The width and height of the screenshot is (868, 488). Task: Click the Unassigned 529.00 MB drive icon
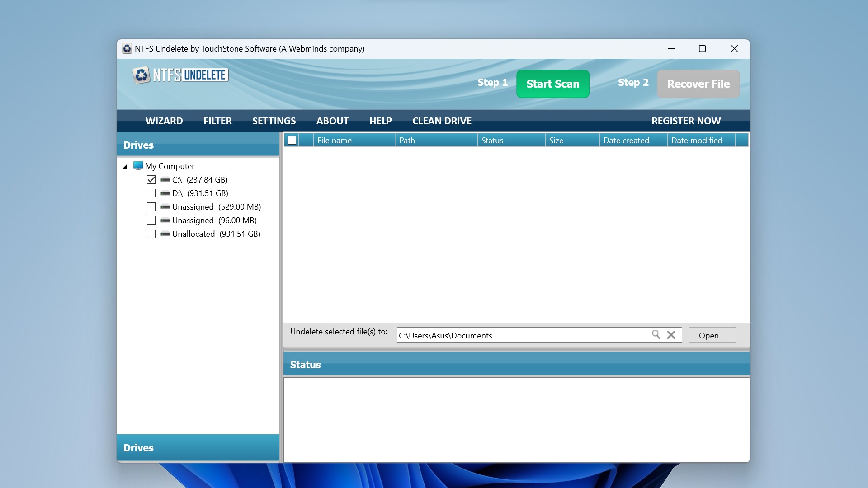[165, 207]
